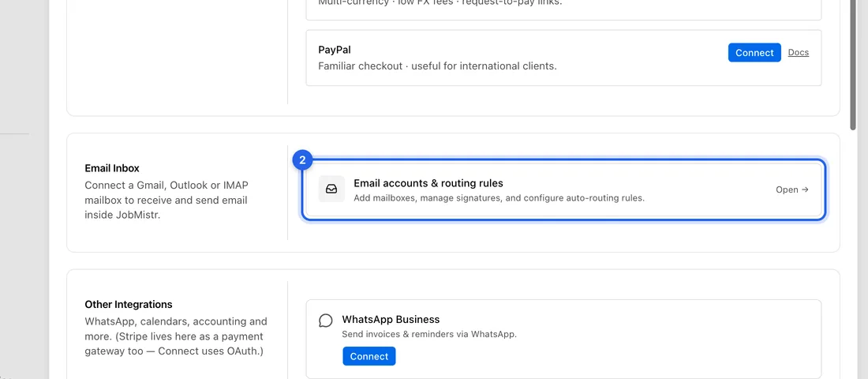Click the WhatsApp Business chat bubble icon
Image resolution: width=868 pixels, height=379 pixels.
tap(326, 321)
